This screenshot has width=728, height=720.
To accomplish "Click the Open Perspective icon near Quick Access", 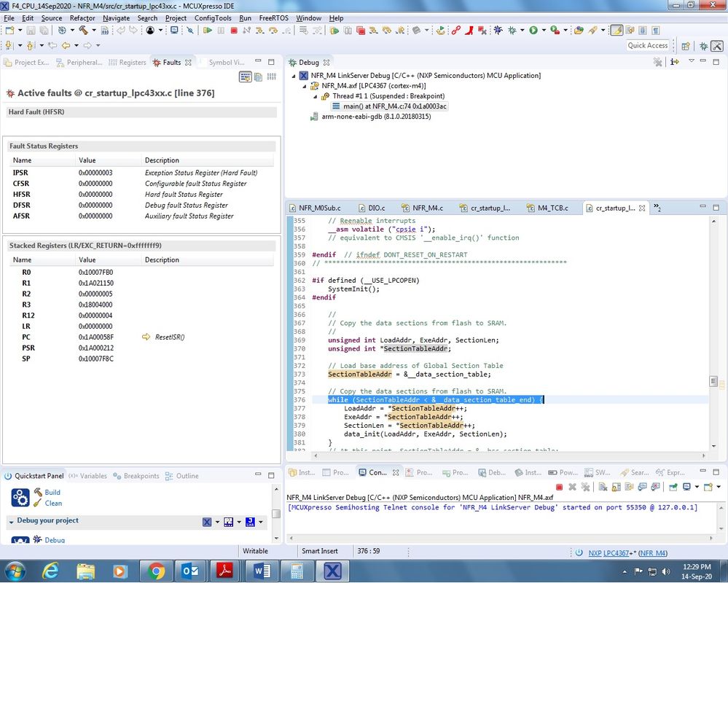I will tap(685, 46).
